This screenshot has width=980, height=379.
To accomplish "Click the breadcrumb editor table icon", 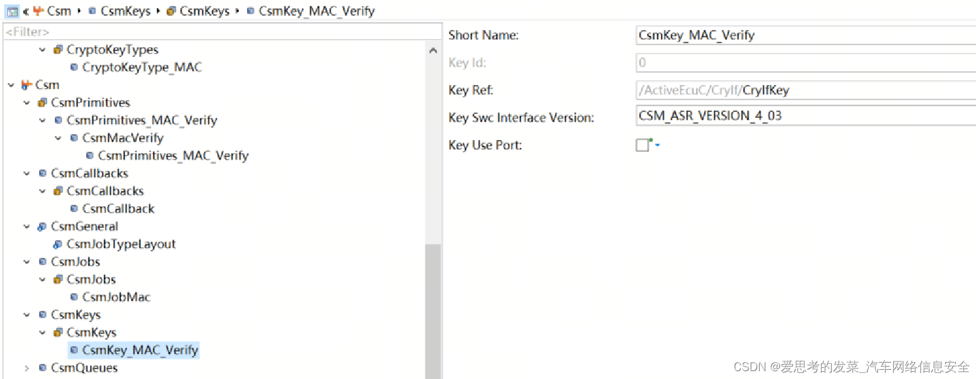I will click(x=12, y=11).
